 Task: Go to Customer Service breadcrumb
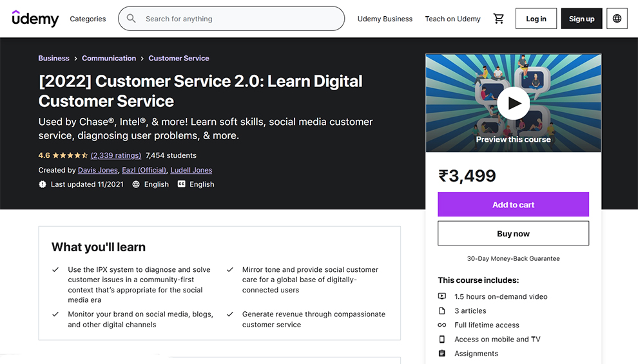(179, 58)
